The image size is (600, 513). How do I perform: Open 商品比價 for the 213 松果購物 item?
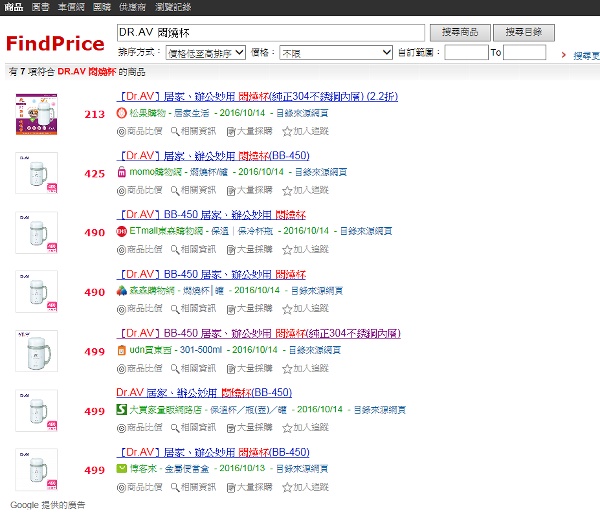coord(140,131)
